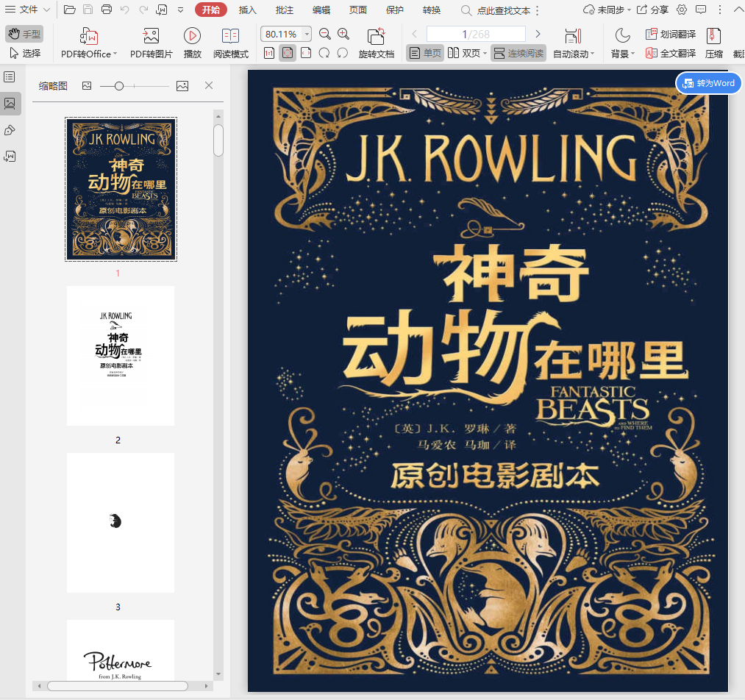Viewport: 745px width, 700px height.
Task: Open the feedback chat bubble icon
Action: [x=700, y=10]
